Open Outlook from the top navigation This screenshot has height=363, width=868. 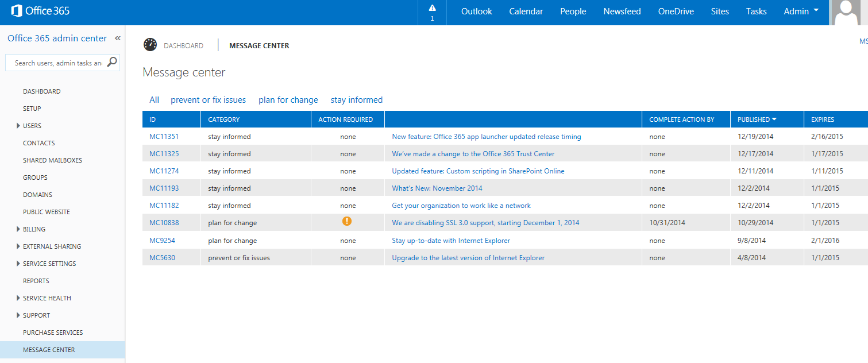tap(477, 11)
